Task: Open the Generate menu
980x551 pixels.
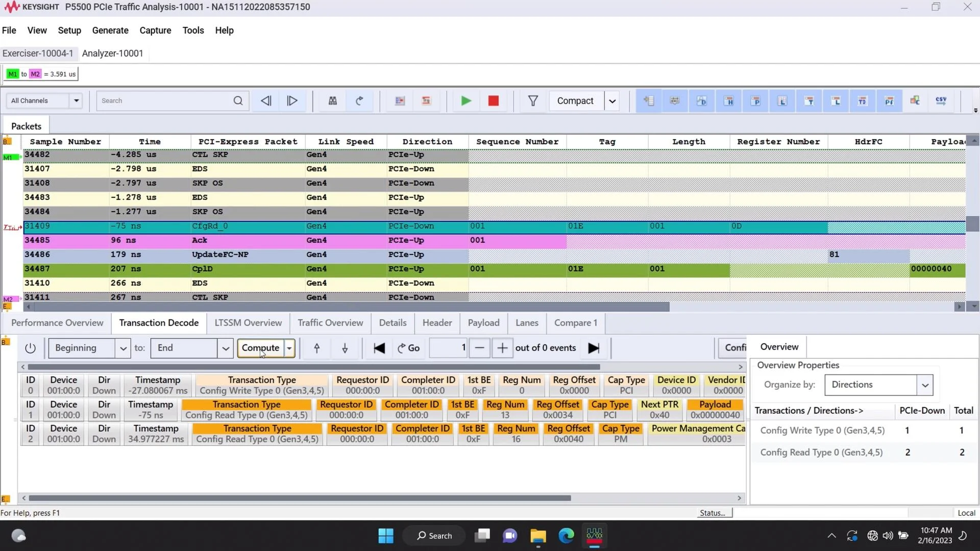Action: [110, 30]
